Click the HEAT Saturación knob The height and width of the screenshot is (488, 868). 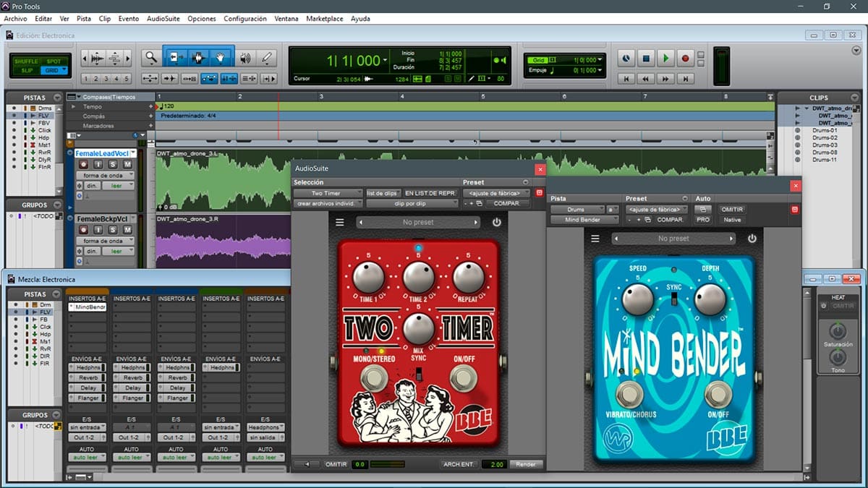coord(838,331)
